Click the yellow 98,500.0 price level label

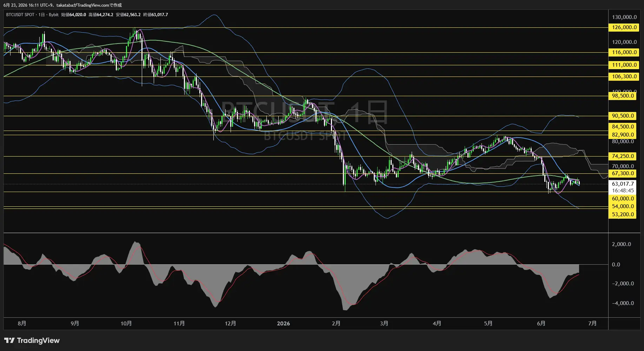click(623, 96)
